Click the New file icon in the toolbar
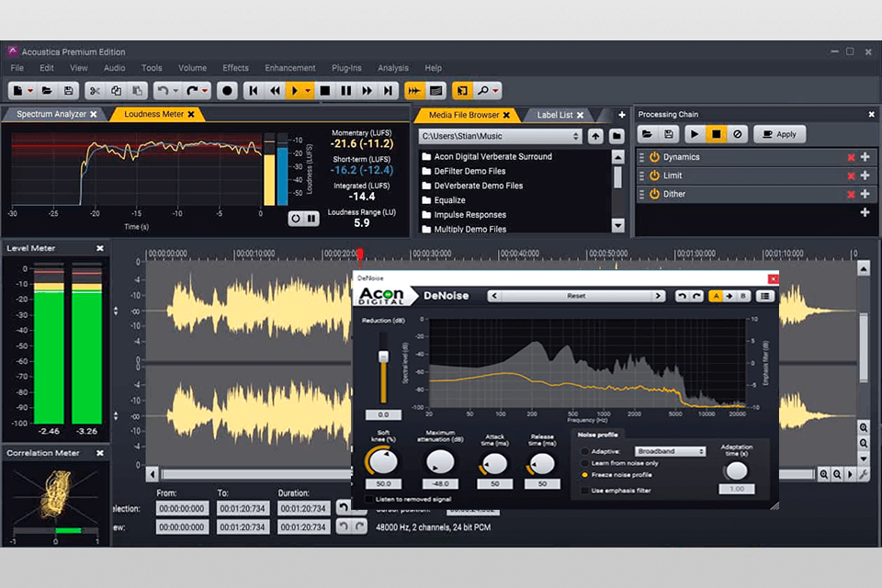882x588 pixels. tap(17, 91)
